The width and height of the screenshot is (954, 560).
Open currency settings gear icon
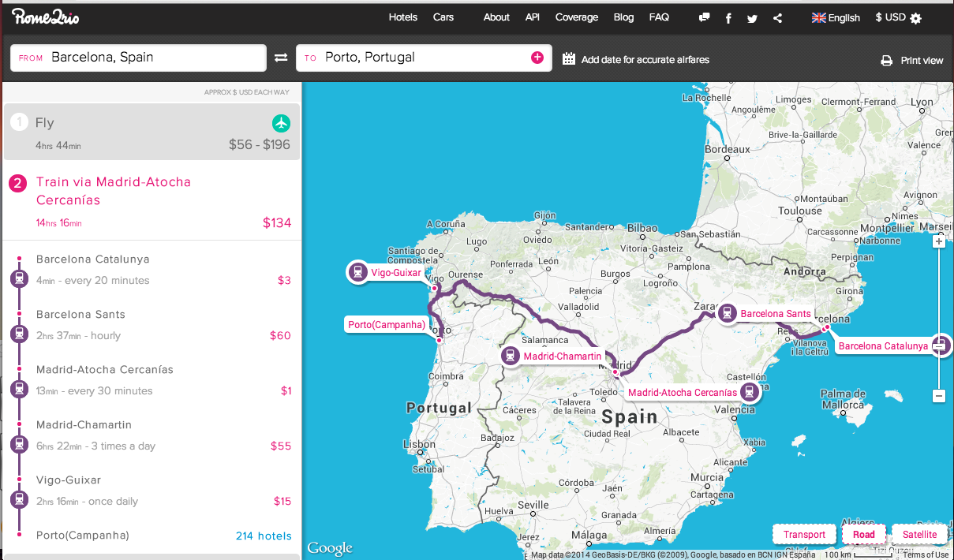point(915,18)
